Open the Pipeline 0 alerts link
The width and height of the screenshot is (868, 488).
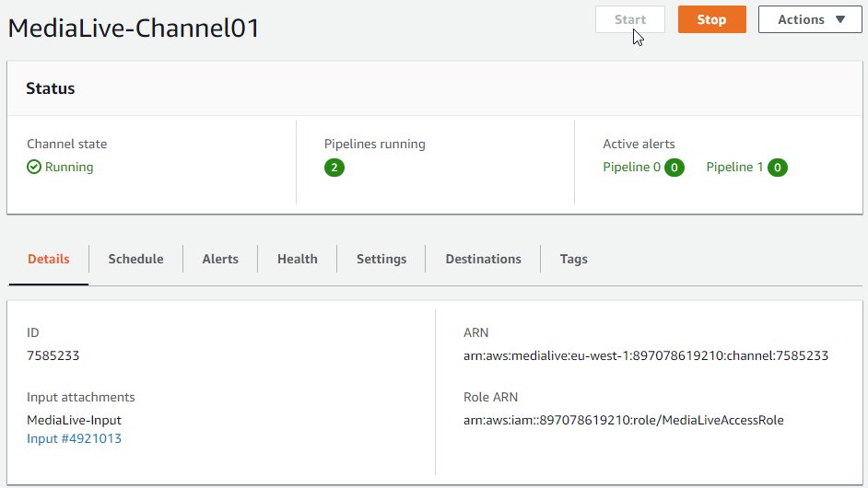pos(631,168)
